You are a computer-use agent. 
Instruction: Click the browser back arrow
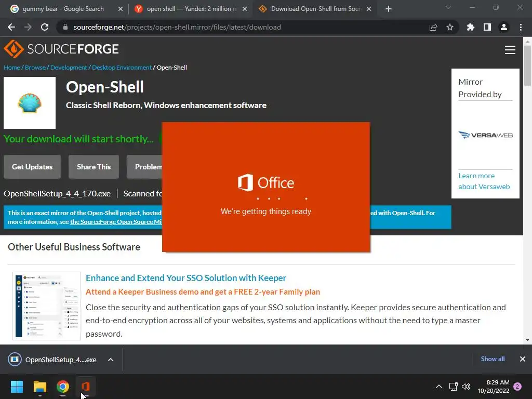coord(11,27)
